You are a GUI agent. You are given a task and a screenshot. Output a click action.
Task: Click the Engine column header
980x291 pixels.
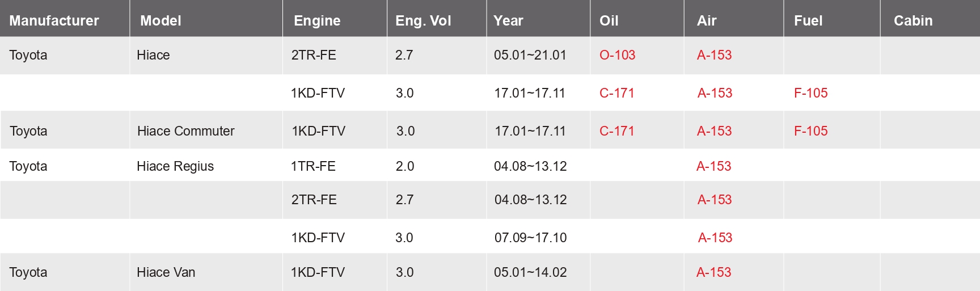point(317,21)
